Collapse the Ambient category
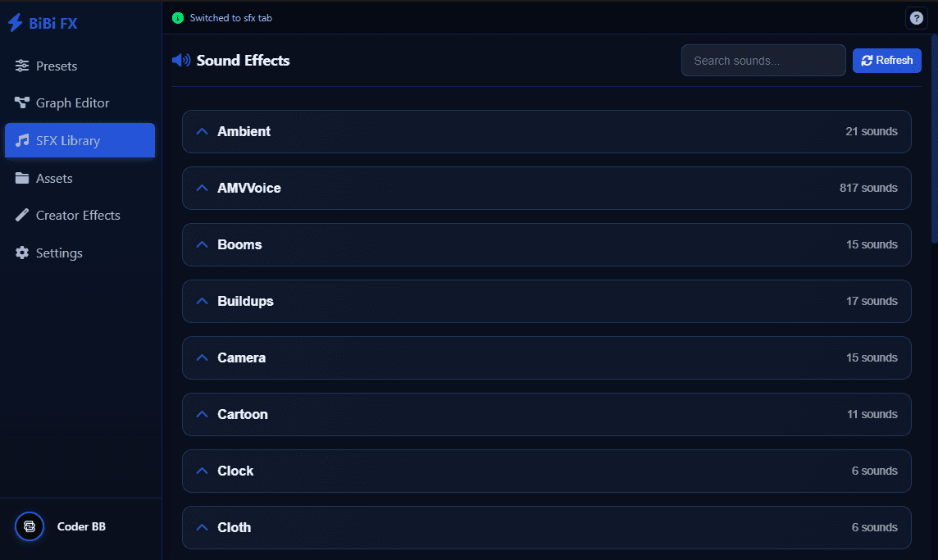This screenshot has height=560, width=938. coord(202,130)
